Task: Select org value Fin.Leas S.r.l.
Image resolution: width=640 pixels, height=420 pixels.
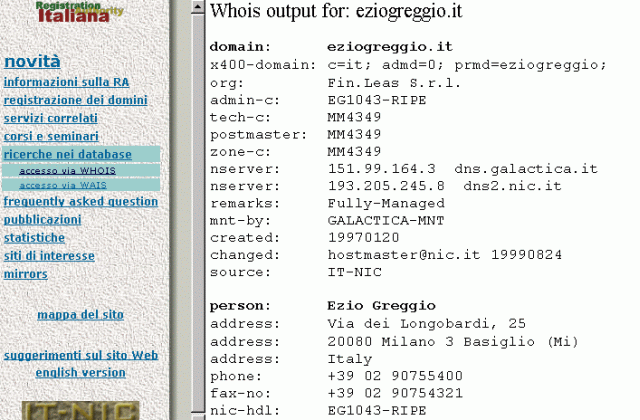Action: (394, 83)
